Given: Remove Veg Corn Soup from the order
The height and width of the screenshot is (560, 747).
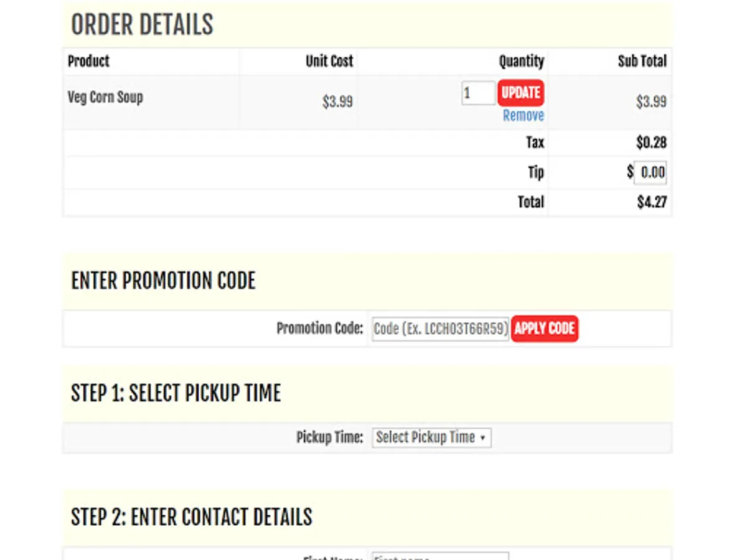Looking at the screenshot, I should coord(523,116).
